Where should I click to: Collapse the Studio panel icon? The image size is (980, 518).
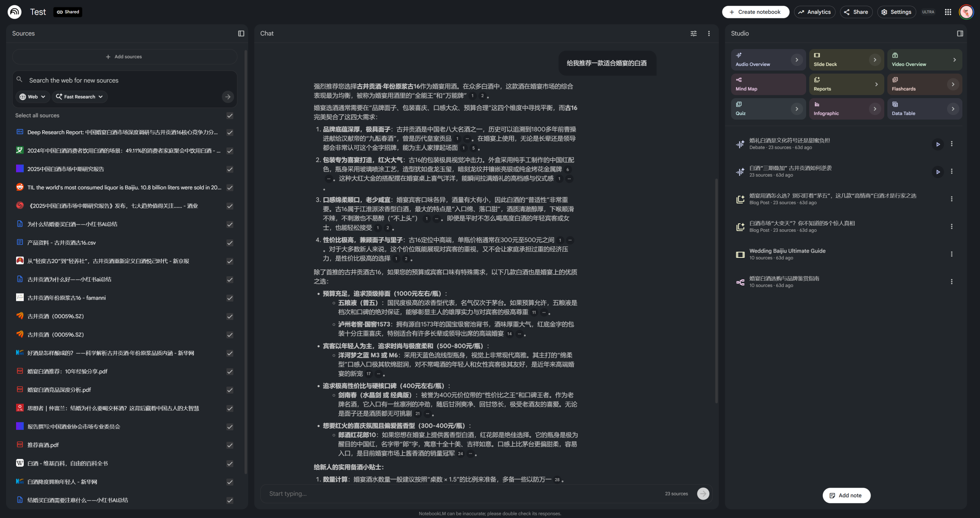point(960,33)
